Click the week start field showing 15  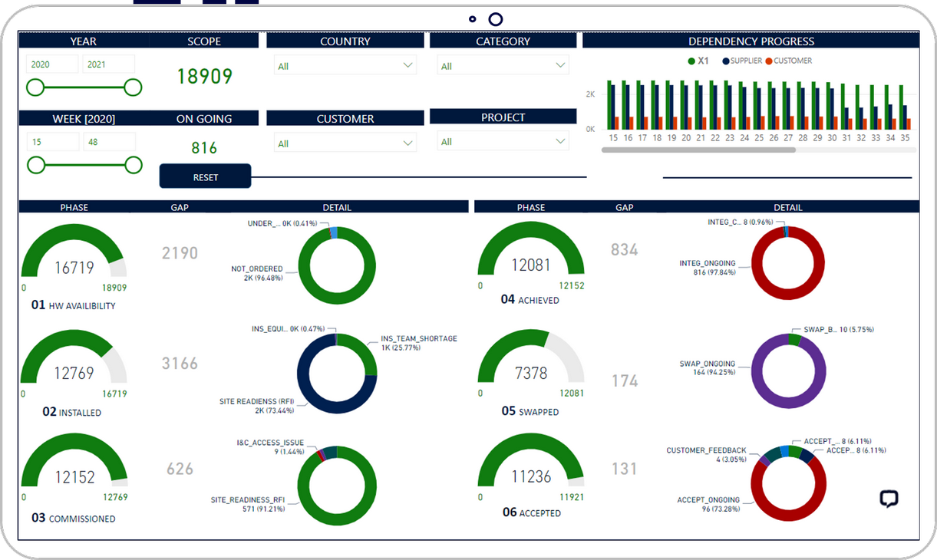[52, 142]
